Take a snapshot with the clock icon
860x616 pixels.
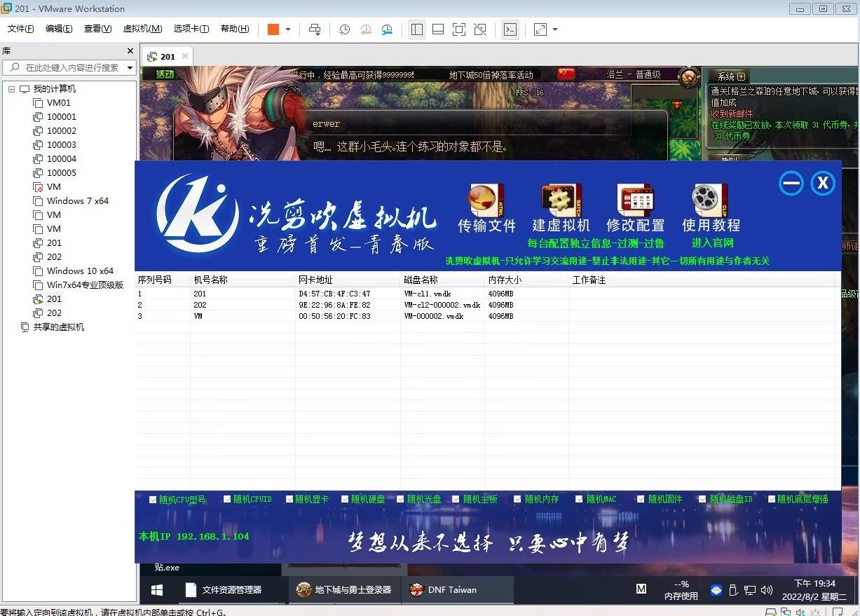pos(344,29)
